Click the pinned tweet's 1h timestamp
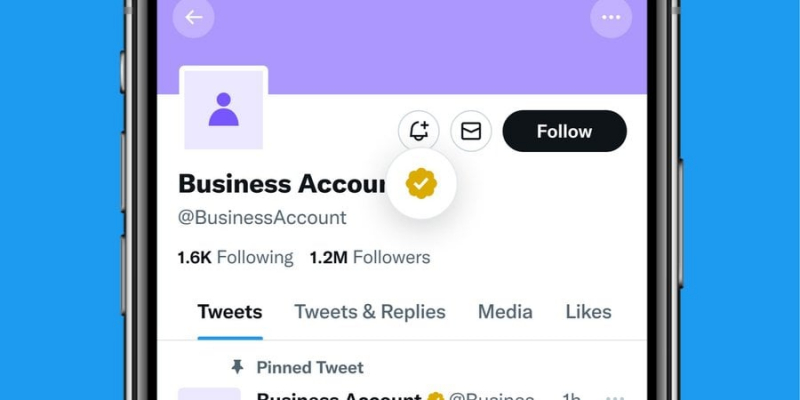Viewport: 800px width, 400px height. 571,397
